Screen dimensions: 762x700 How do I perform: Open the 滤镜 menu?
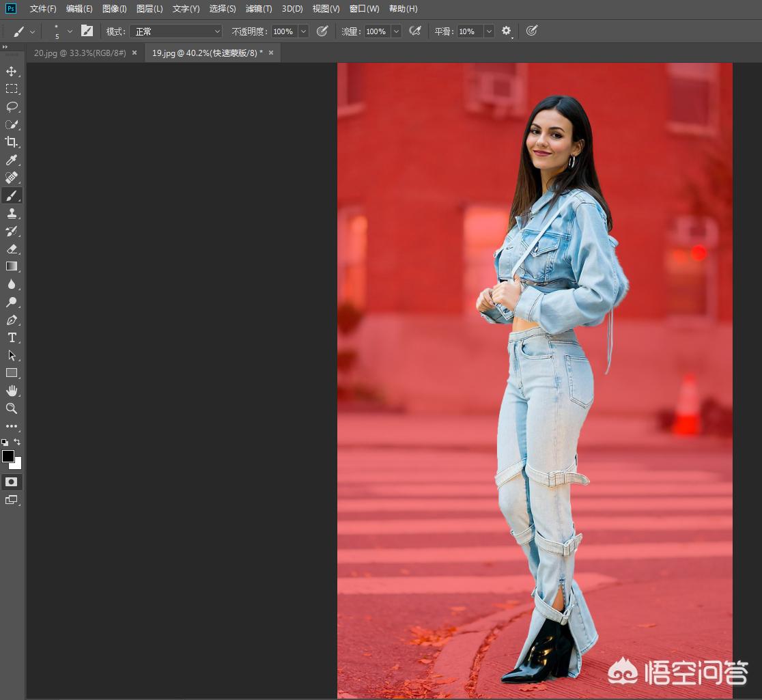[x=258, y=9]
